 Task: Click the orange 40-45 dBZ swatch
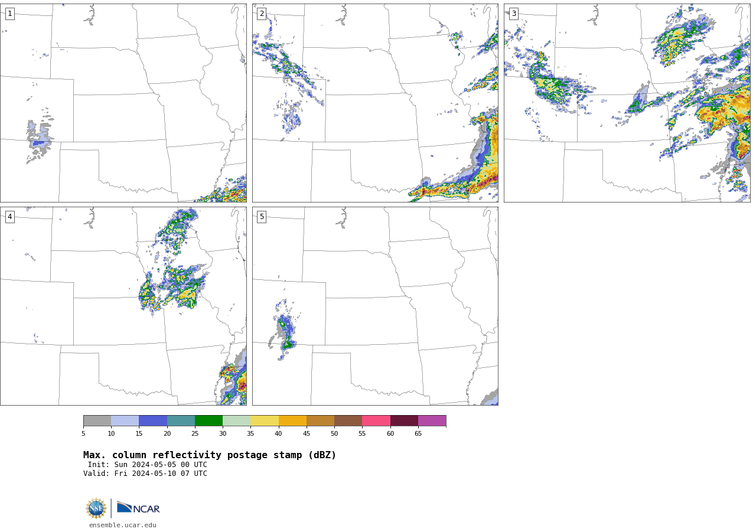tap(292, 421)
